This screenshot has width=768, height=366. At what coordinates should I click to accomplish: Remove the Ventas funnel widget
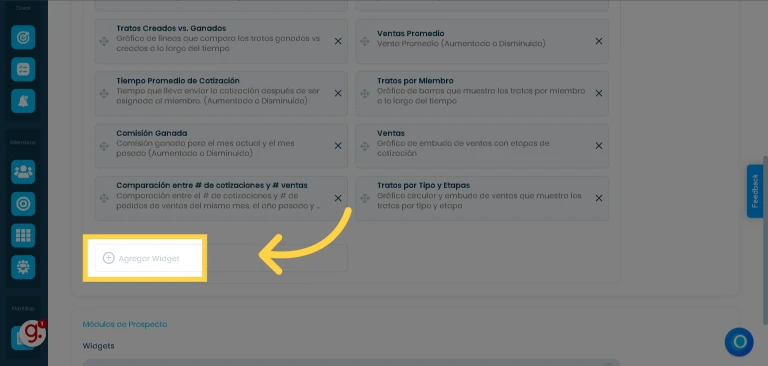(x=599, y=146)
